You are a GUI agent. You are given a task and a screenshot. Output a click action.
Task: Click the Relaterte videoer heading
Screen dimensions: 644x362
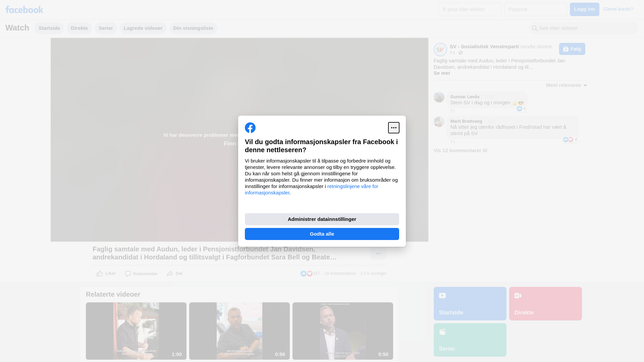point(113,294)
